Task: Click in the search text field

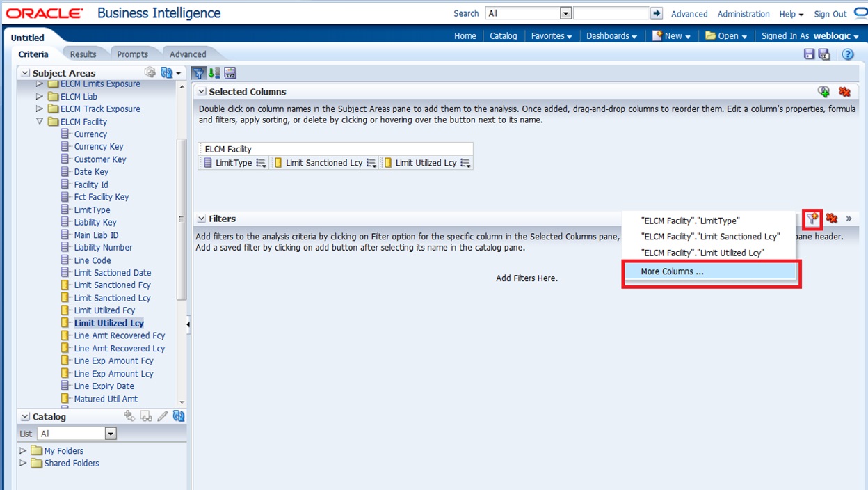Action: coord(611,13)
